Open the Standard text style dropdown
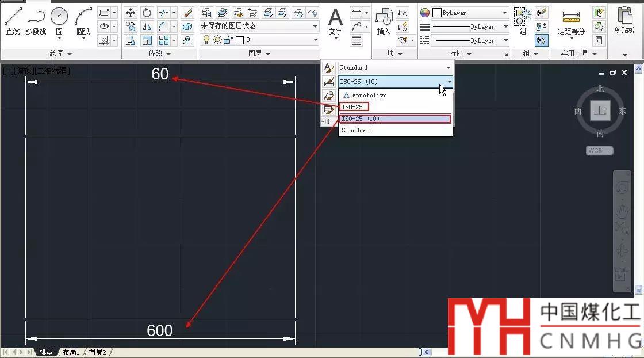Image resolution: width=644 pixels, height=358 pixels. point(395,67)
